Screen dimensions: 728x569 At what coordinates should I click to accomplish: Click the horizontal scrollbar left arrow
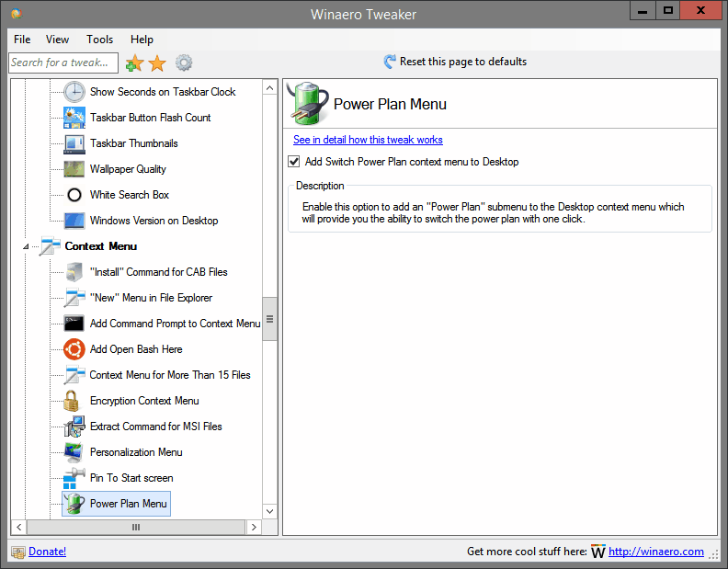point(19,528)
